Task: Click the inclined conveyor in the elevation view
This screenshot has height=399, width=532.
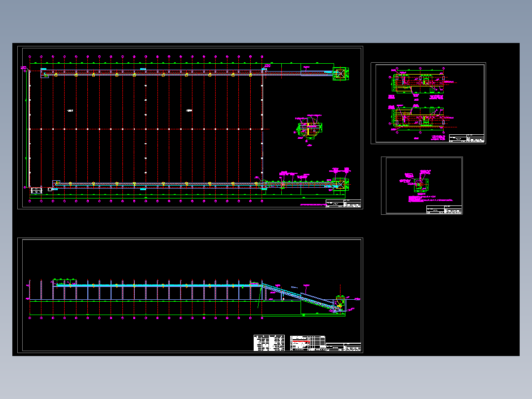Action: [x=300, y=297]
